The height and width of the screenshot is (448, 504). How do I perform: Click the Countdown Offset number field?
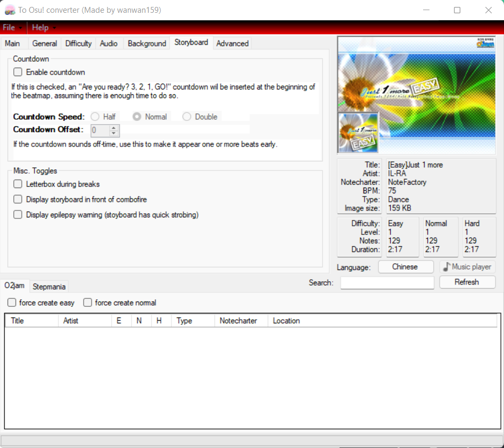tap(100, 131)
